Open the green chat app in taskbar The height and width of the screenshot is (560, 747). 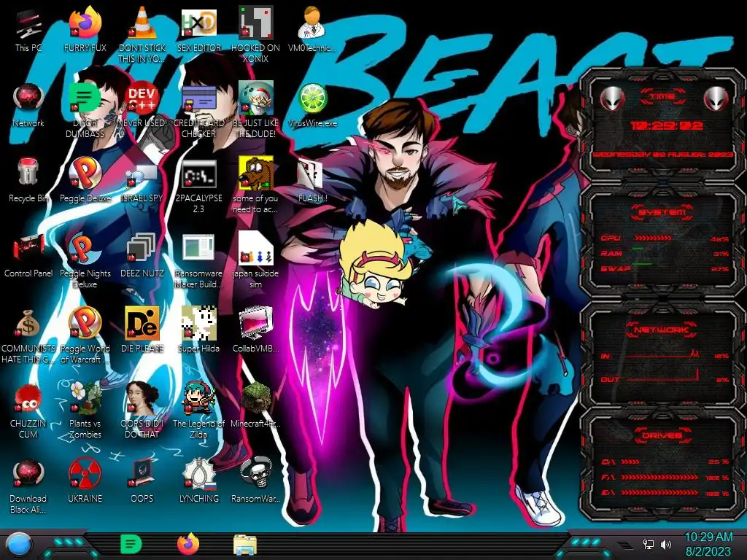(131, 544)
